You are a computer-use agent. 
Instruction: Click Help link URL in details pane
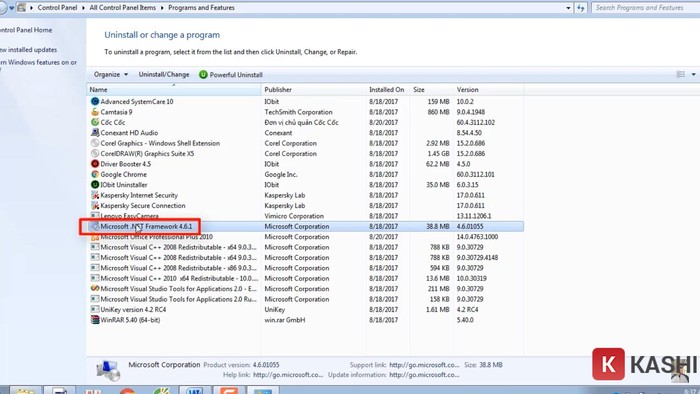[x=288, y=375]
